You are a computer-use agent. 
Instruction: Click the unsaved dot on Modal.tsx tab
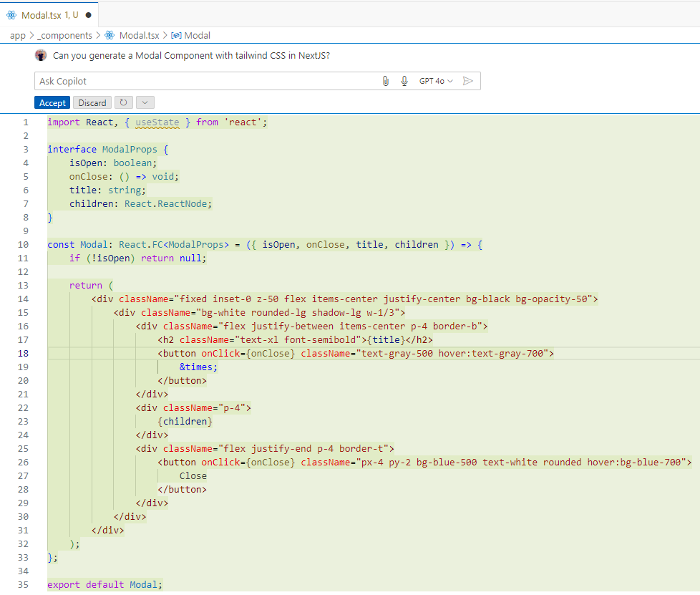point(88,14)
